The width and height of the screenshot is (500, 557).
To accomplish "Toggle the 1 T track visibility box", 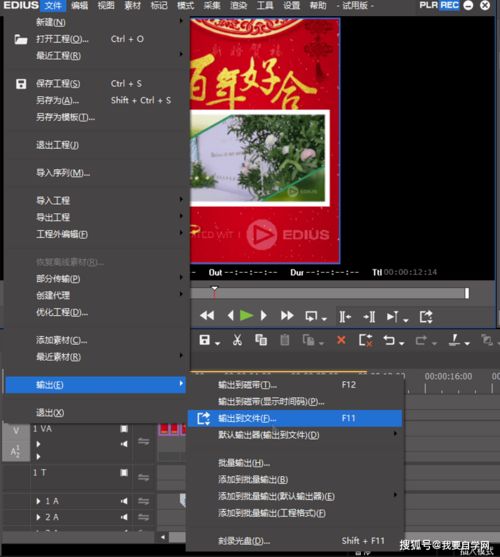I will 124,472.
